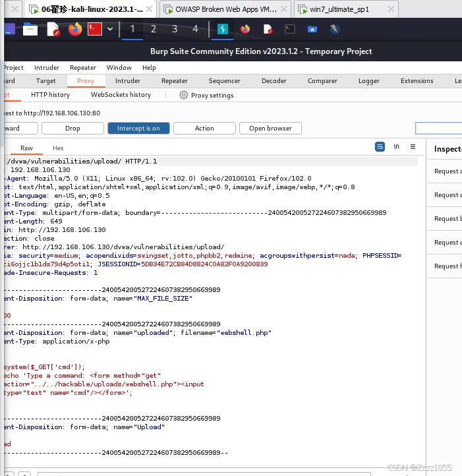Click the search input field beside Open browser
The image size is (462, 476).
click(x=439, y=128)
